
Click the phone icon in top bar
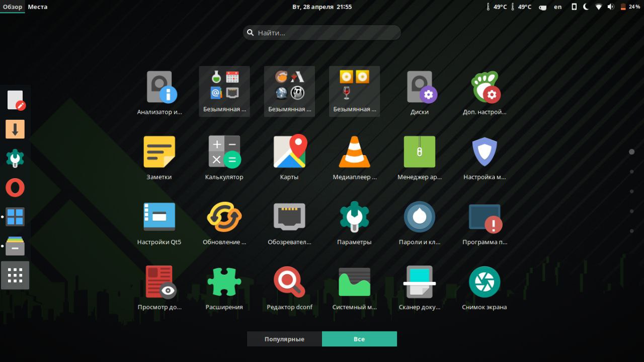click(574, 7)
